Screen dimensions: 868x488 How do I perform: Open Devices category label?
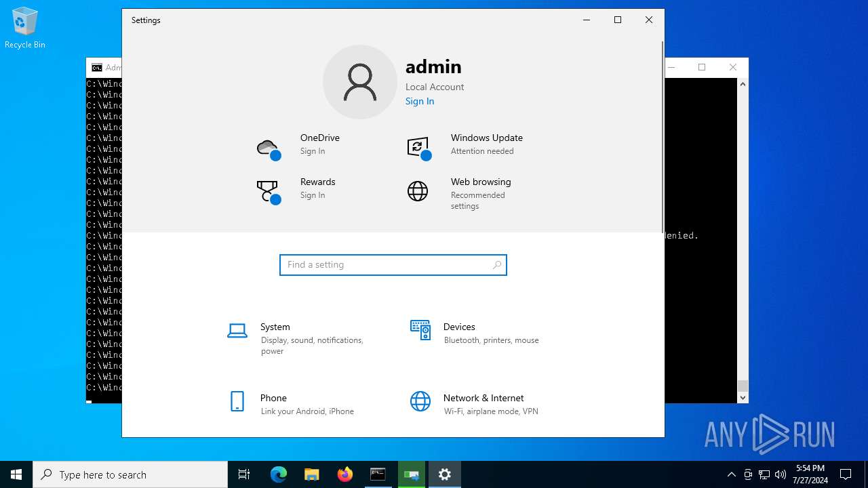click(x=459, y=327)
